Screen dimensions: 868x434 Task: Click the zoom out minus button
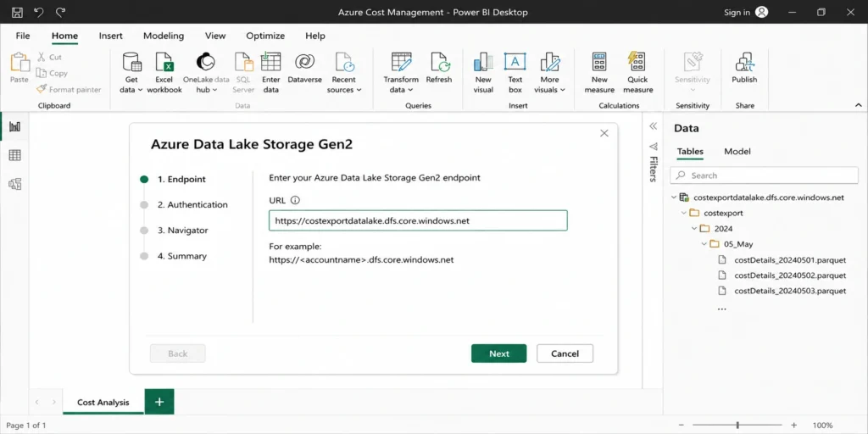click(681, 426)
